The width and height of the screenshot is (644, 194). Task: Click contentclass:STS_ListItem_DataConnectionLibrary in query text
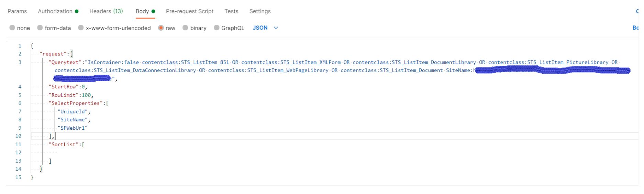125,71
